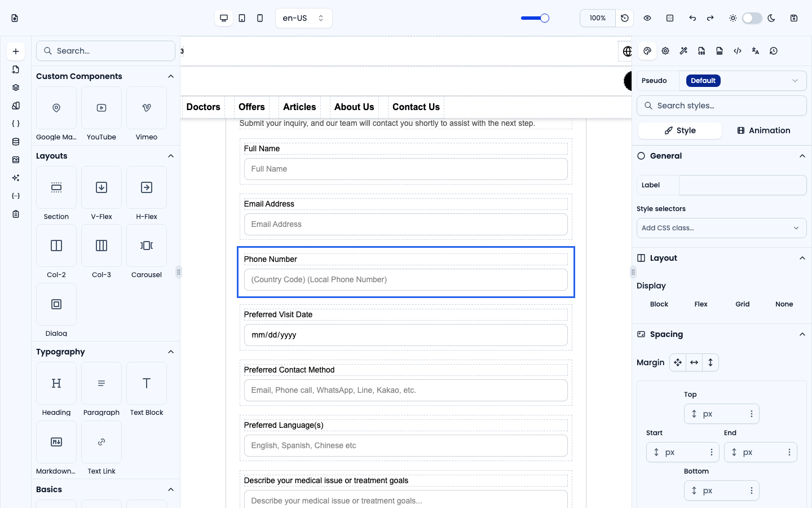Switch to mobile device preview
This screenshot has width=812, height=508.
[260, 18]
